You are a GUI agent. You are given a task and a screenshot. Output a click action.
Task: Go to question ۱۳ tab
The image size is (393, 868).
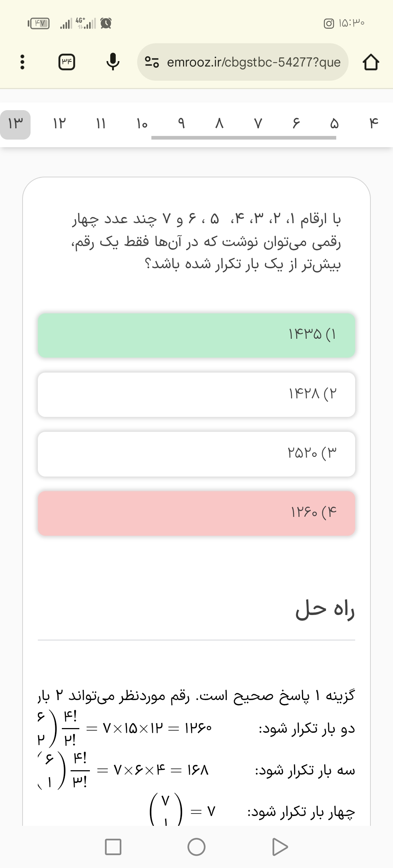15,124
